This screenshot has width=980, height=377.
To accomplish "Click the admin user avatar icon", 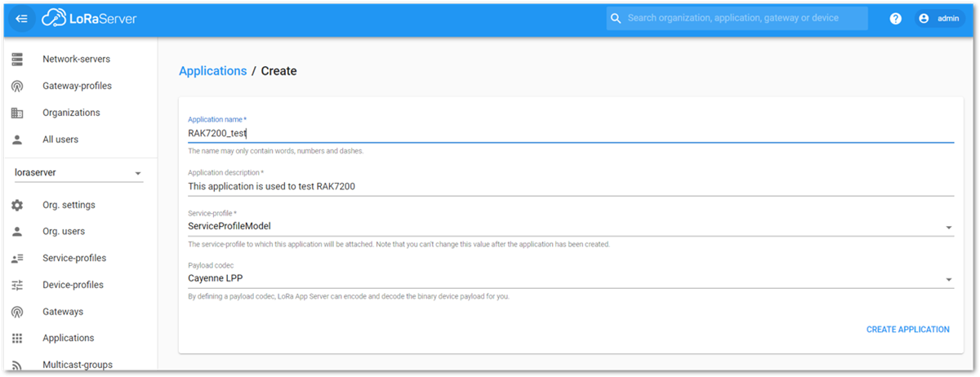I will tap(924, 19).
